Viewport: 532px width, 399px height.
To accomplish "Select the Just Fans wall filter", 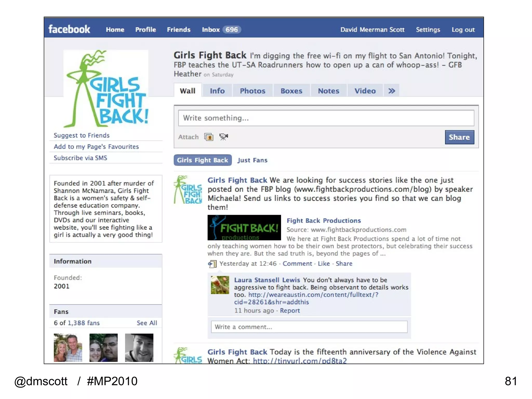I will tap(252, 160).
